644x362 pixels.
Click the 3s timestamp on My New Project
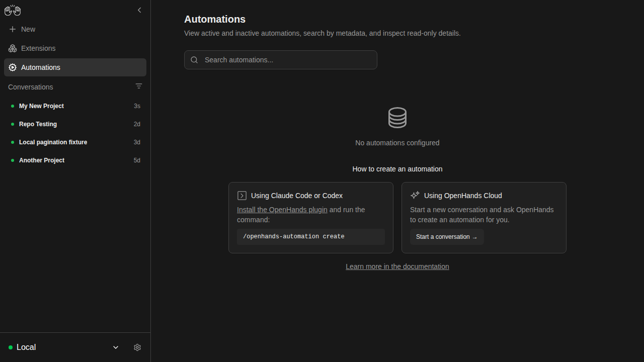click(x=137, y=106)
